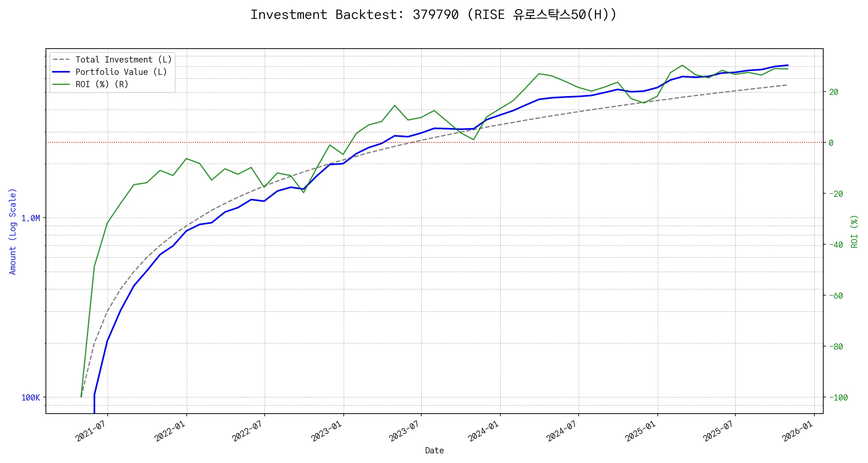Image resolution: width=868 pixels, height=463 pixels.
Task: Click the ROI (%) right axis title
Action: (x=854, y=231)
